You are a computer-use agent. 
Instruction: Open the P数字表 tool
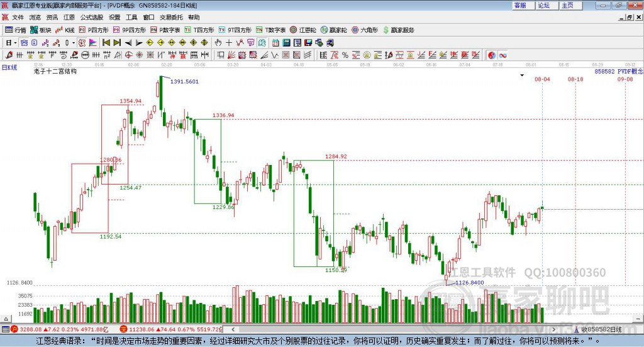165,30
